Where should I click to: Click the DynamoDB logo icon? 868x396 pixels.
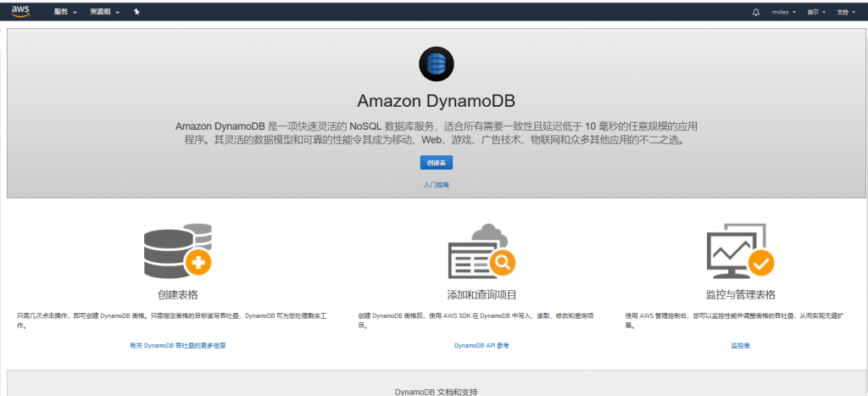[x=437, y=64]
